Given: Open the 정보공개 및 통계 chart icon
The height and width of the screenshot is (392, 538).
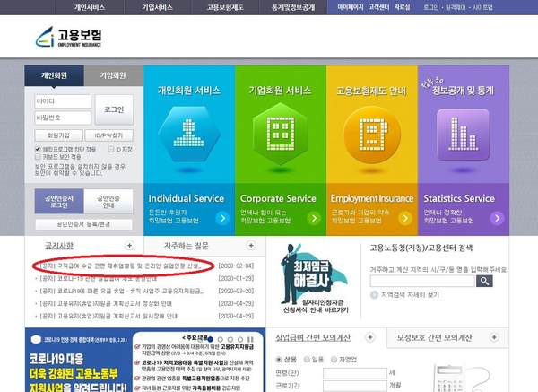Looking at the screenshot, I should click(x=463, y=135).
